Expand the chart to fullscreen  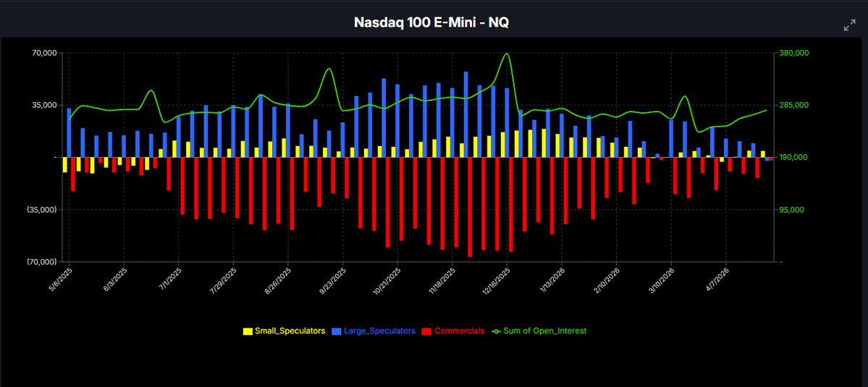(849, 25)
